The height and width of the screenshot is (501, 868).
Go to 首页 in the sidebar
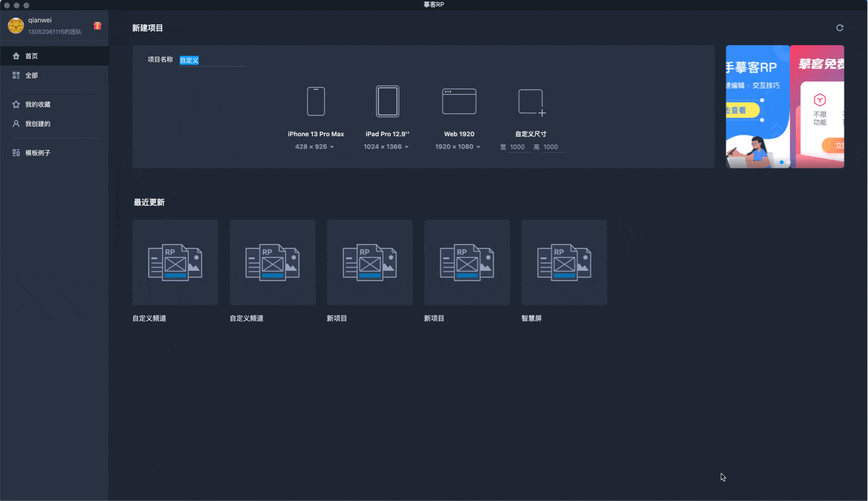coord(54,56)
